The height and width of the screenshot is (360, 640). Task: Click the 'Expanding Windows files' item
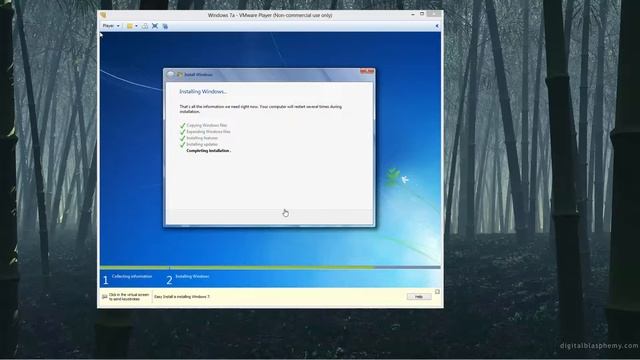(x=208, y=132)
